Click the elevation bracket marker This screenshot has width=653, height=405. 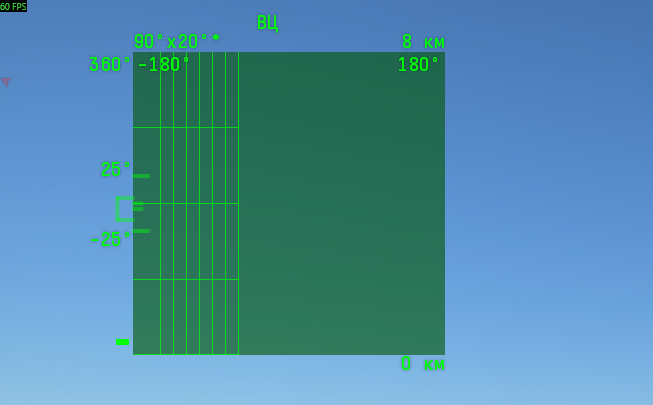[x=125, y=209]
